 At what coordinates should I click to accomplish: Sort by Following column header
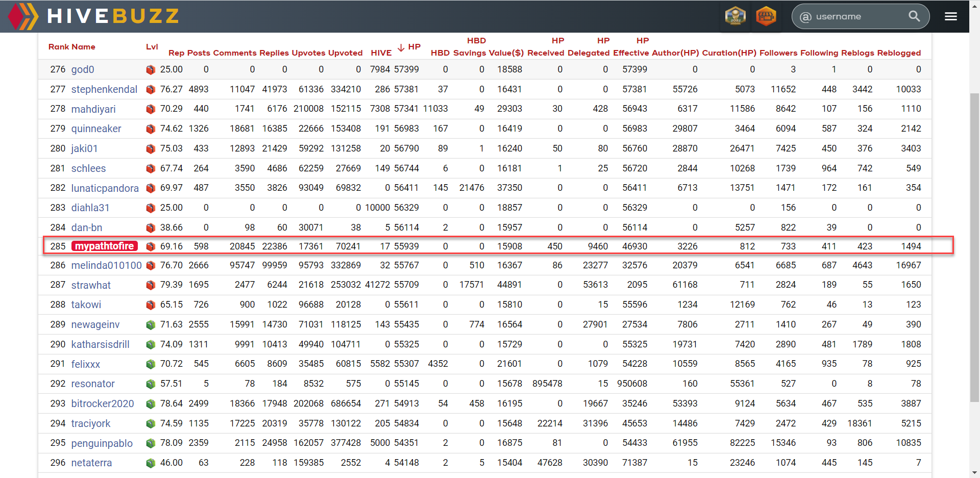coord(819,53)
